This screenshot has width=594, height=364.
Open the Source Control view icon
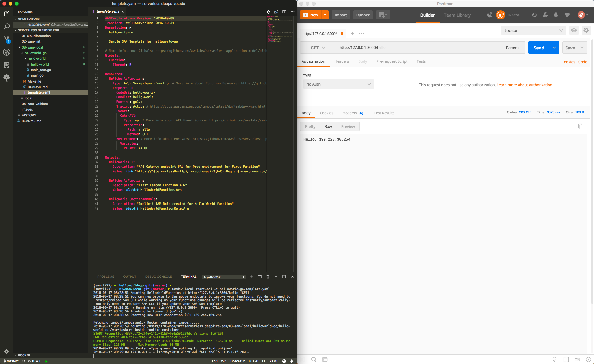(6, 39)
